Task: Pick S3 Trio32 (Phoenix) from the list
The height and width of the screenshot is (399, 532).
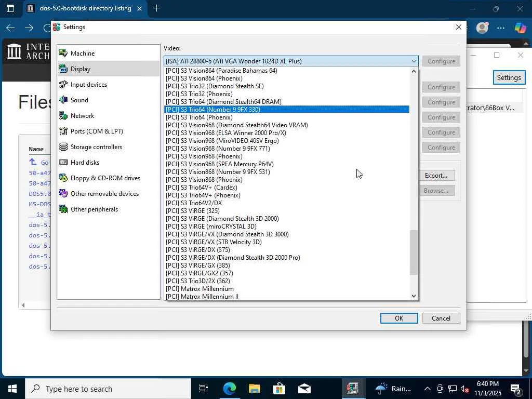Action: [x=287, y=94]
